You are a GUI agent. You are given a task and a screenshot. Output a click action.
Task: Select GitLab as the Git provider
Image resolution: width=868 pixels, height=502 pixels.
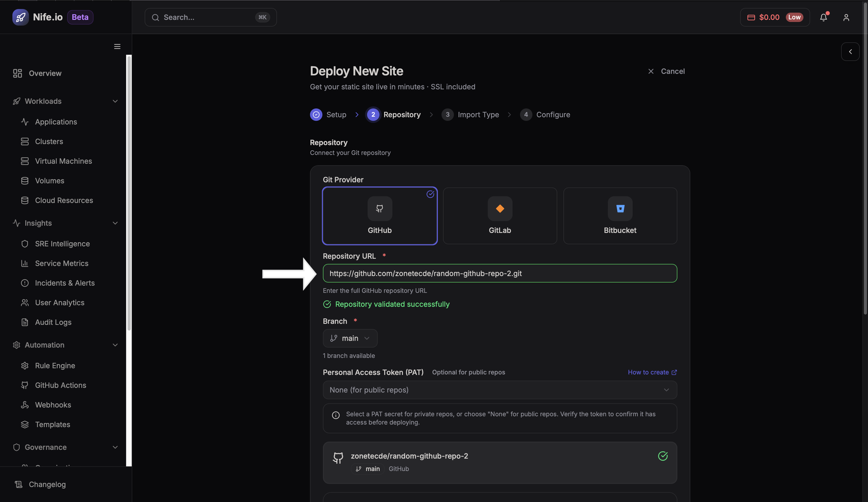pos(499,216)
